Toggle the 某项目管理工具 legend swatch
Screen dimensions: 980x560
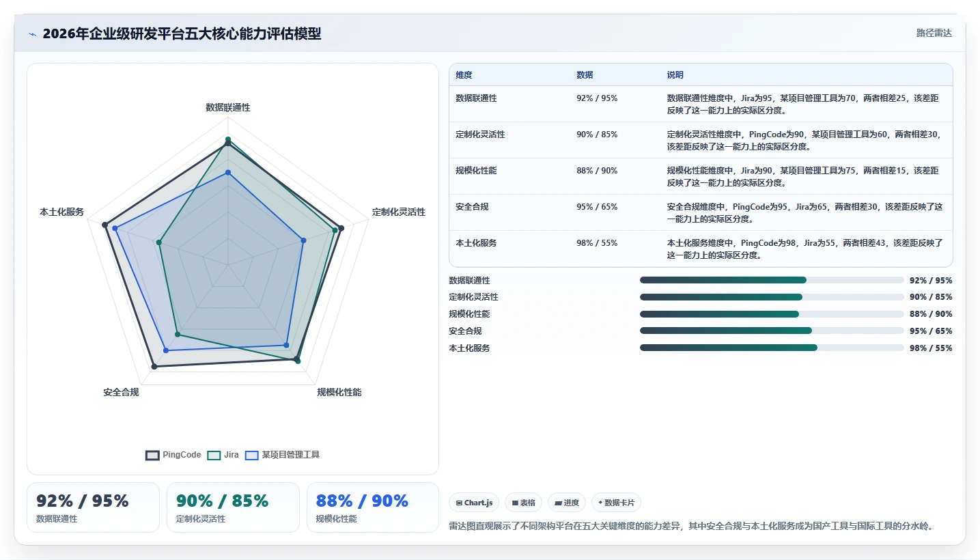pyautogui.click(x=251, y=455)
